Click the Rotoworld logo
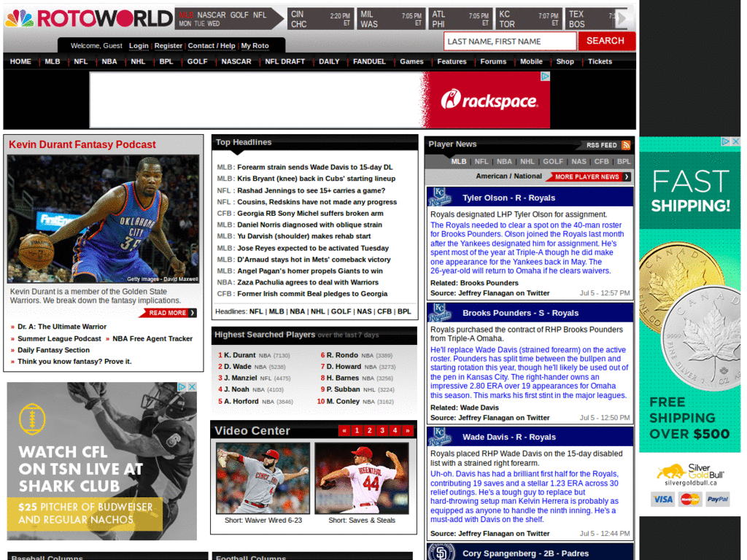This screenshot has width=747, height=560. coord(88,18)
